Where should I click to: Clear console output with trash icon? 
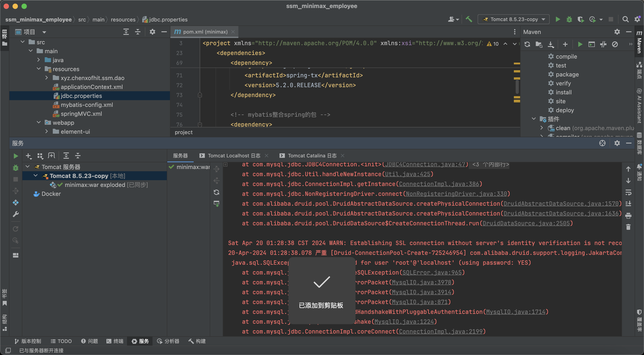628,227
